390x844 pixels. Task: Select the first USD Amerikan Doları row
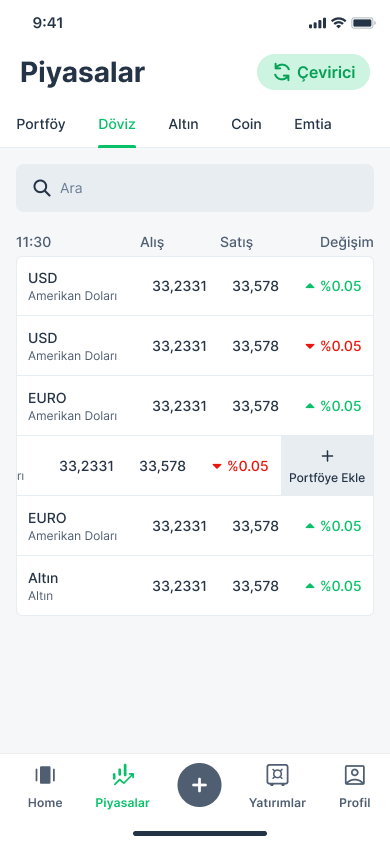click(195, 286)
